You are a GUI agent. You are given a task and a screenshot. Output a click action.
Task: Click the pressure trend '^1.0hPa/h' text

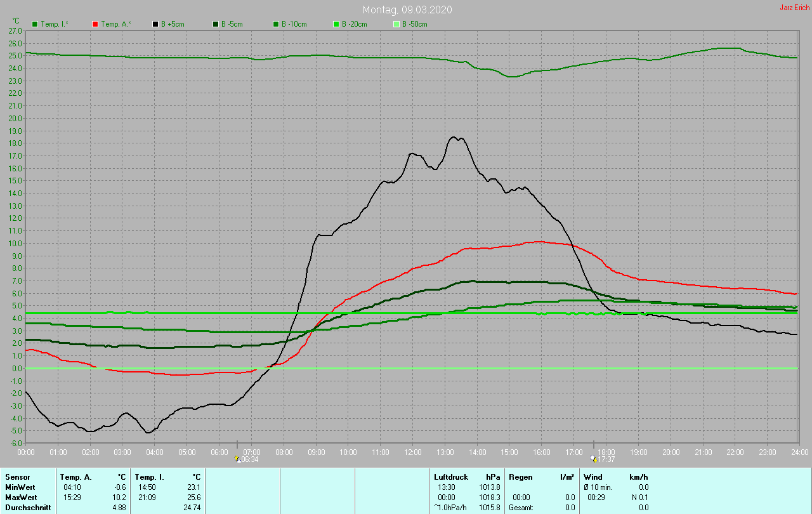pos(450,508)
